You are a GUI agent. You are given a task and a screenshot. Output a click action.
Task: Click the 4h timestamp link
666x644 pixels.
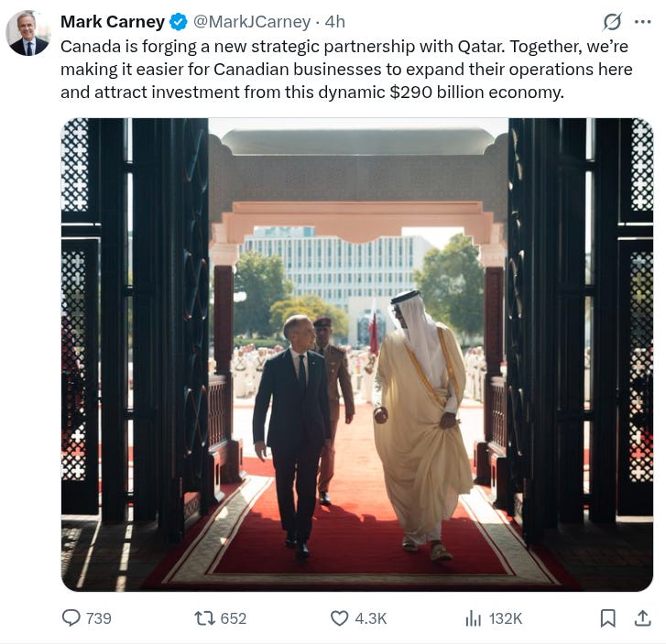click(x=334, y=22)
